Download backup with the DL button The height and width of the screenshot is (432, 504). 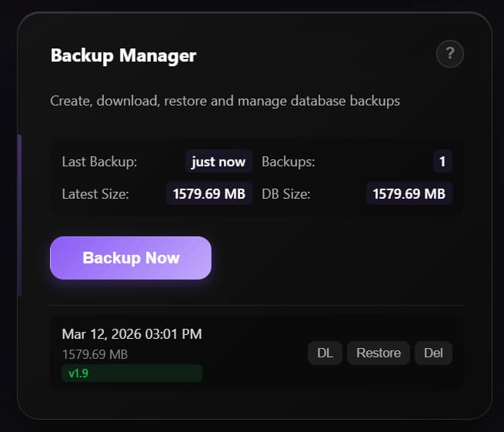click(x=325, y=353)
